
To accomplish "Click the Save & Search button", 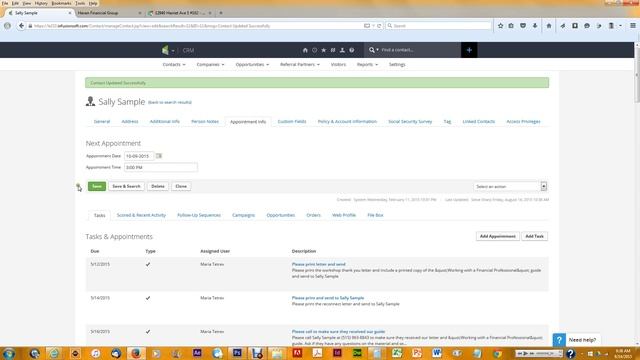I will tap(126, 186).
